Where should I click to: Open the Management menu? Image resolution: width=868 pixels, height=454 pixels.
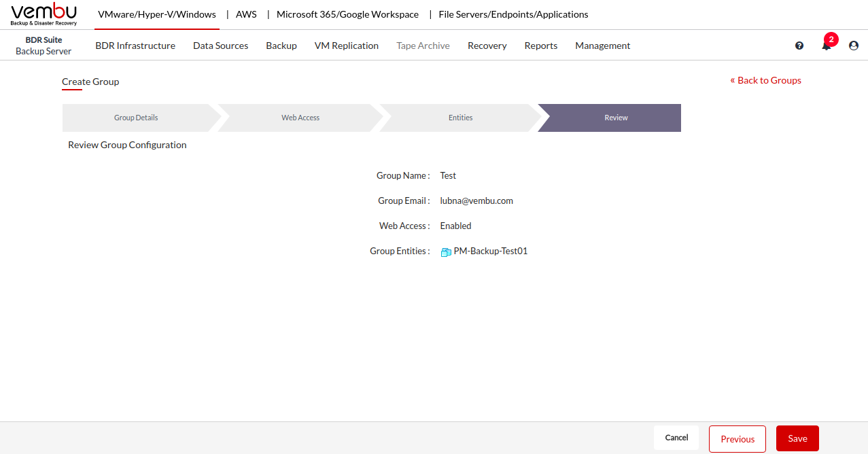click(603, 46)
